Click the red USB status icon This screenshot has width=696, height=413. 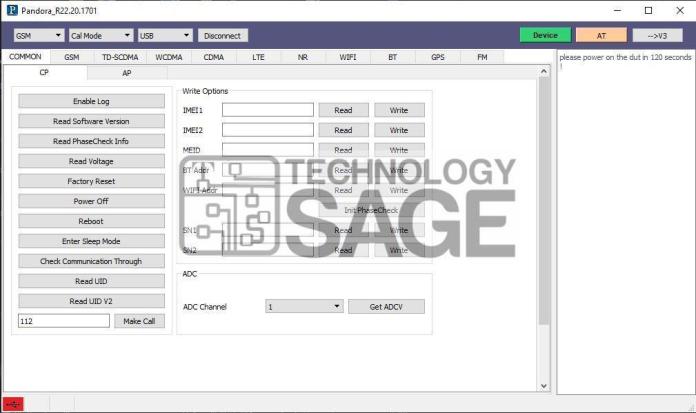coord(13,404)
